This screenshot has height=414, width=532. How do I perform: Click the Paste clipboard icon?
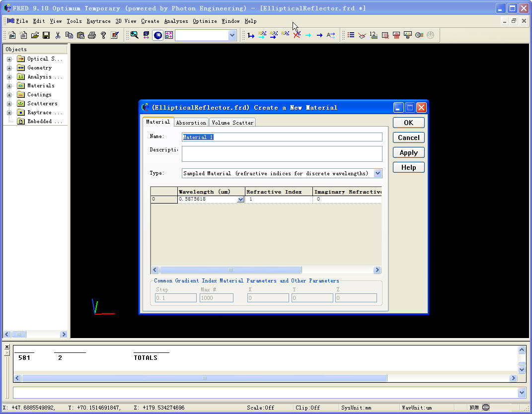(80, 35)
